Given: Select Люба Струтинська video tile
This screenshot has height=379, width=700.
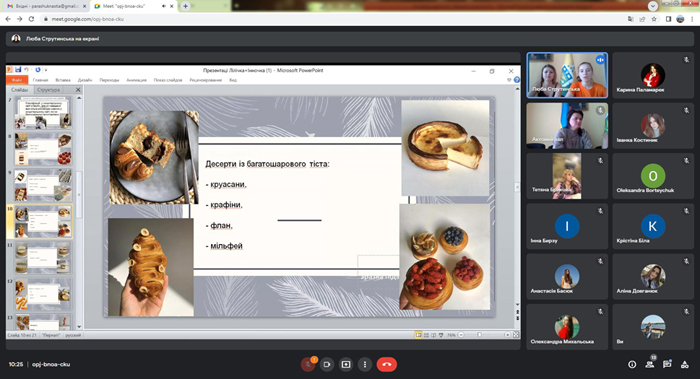Looking at the screenshot, I should (567, 75).
